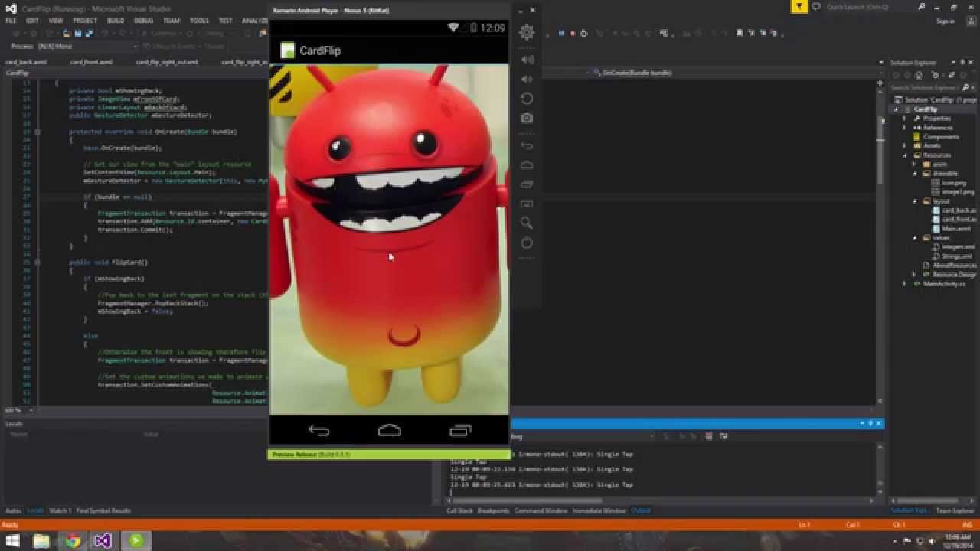The image size is (980, 551).
Task: Open Find Symbol Results tab
Action: [x=103, y=510]
